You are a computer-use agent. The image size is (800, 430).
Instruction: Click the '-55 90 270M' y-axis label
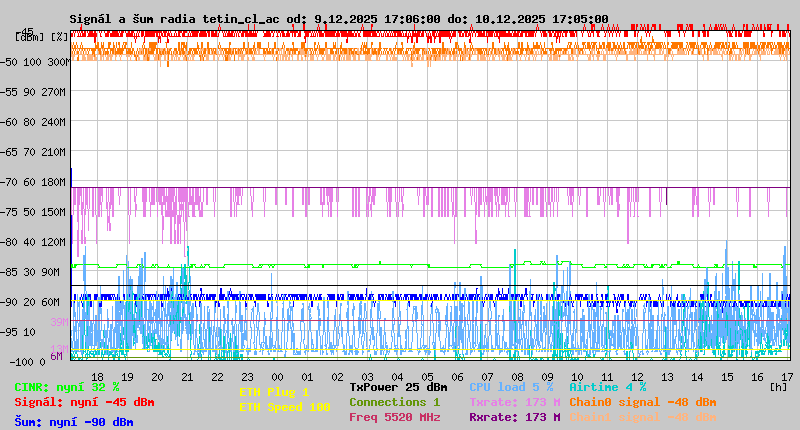(33, 92)
